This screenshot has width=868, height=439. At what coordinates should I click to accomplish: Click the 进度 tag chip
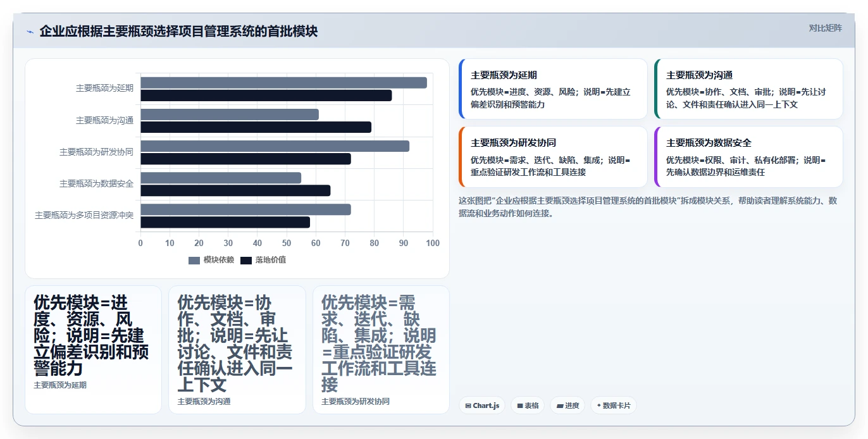pyautogui.click(x=567, y=405)
